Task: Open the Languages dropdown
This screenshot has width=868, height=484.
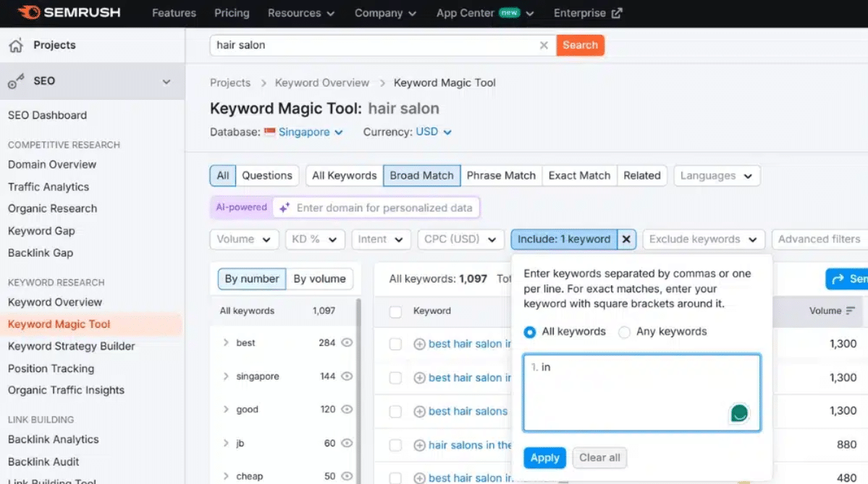Action: [x=717, y=176]
